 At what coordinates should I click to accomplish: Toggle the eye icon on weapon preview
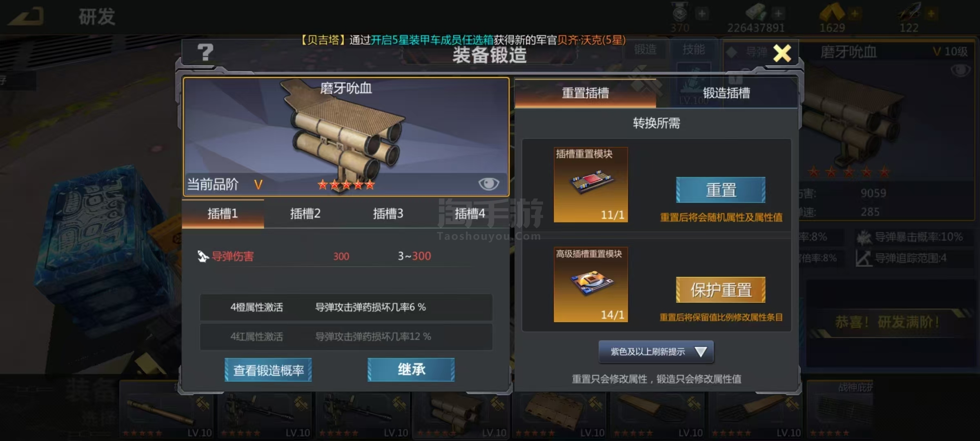pyautogui.click(x=488, y=184)
